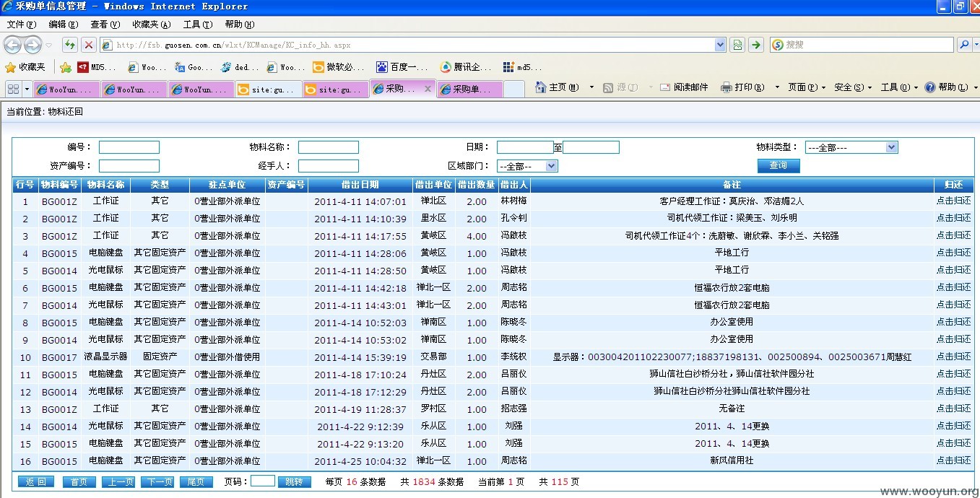The image size is (980, 498).
Task: Click the 物料名称 input field
Action: click(329, 147)
